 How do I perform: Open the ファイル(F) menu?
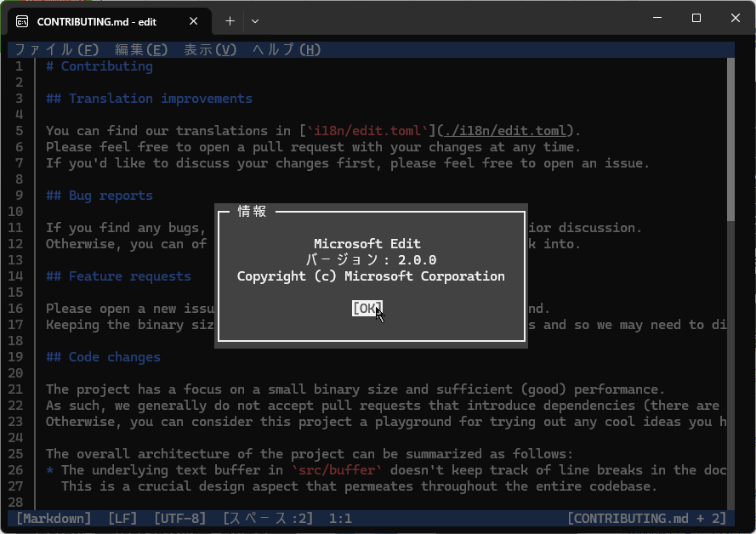57,49
